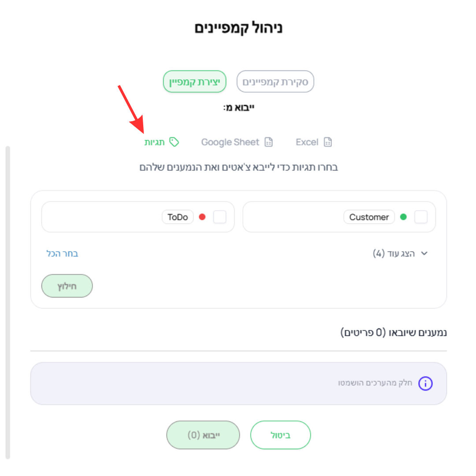This screenshot has height=476, width=476.
Task: Click the ביטול cancel button
Action: tap(280, 435)
